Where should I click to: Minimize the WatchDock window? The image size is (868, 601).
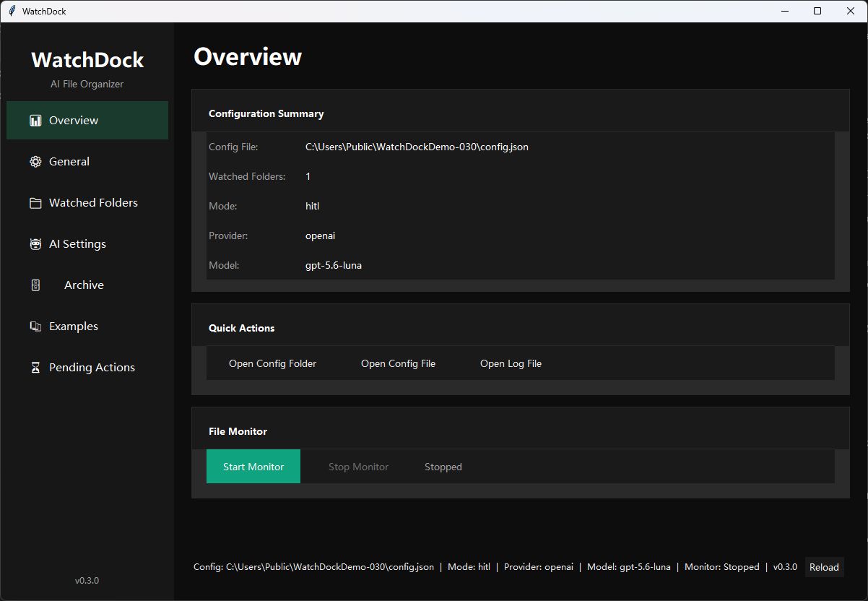click(x=784, y=11)
